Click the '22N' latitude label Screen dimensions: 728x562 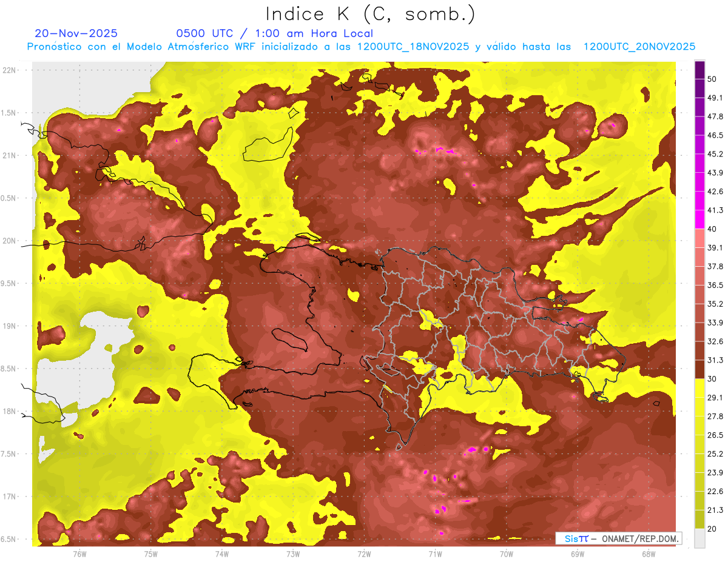(9, 70)
